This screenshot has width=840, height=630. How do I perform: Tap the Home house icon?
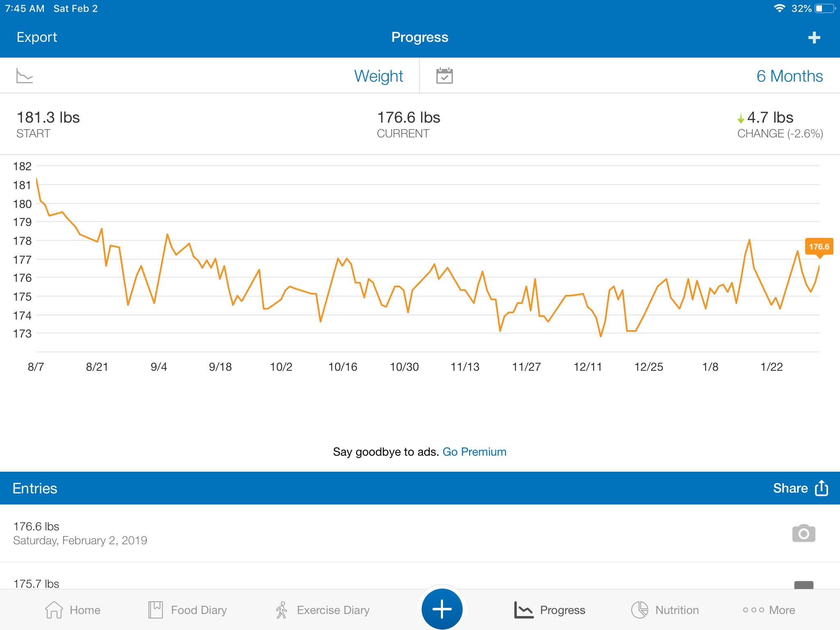pos(54,610)
